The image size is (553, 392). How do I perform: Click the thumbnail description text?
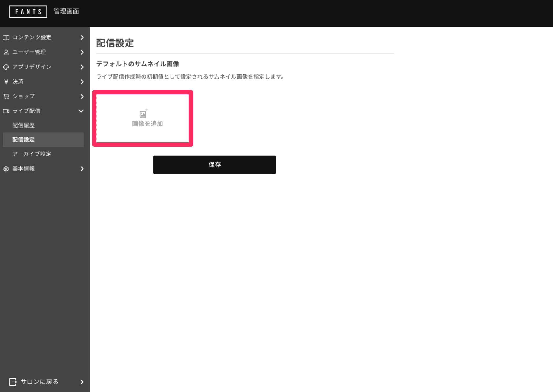[190, 76]
